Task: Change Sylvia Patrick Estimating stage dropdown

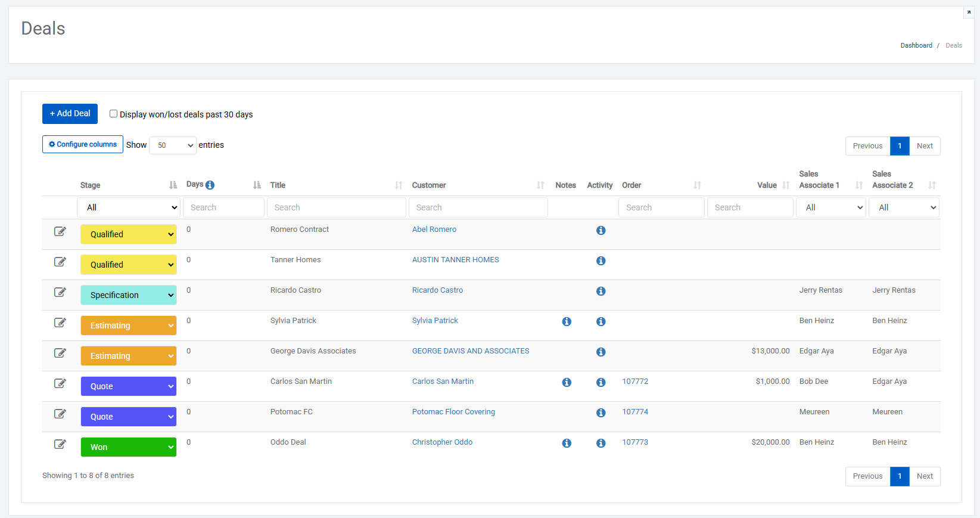Action: [x=129, y=325]
